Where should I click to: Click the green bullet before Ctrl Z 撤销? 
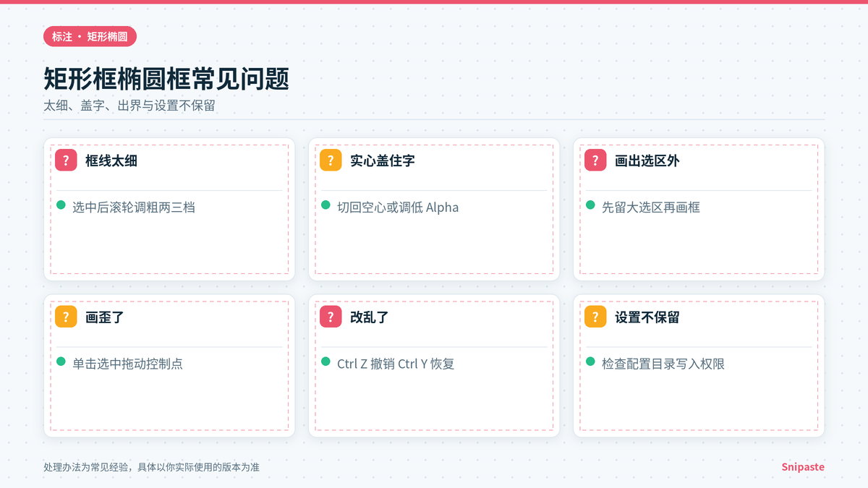pos(326,361)
